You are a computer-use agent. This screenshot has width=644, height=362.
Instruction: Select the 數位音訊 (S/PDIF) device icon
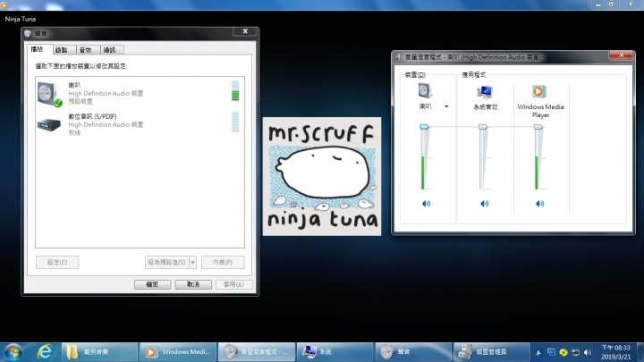click(x=49, y=124)
